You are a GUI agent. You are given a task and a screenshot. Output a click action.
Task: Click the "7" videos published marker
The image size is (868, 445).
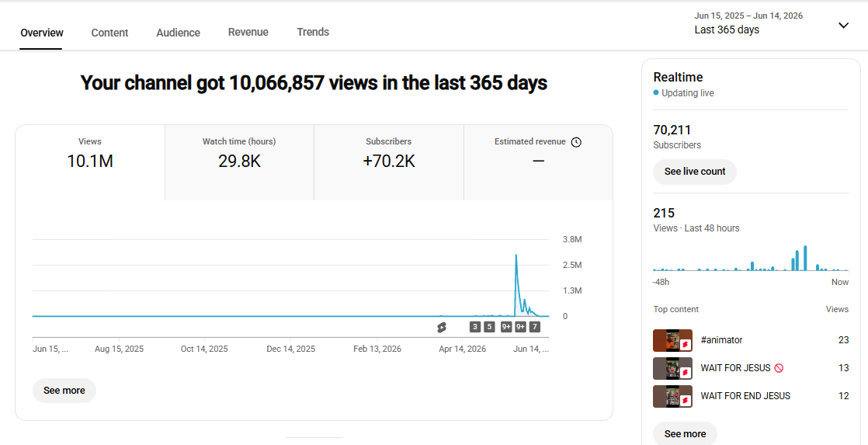click(534, 327)
